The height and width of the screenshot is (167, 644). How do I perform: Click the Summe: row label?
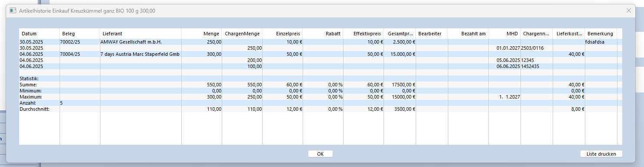[28, 85]
